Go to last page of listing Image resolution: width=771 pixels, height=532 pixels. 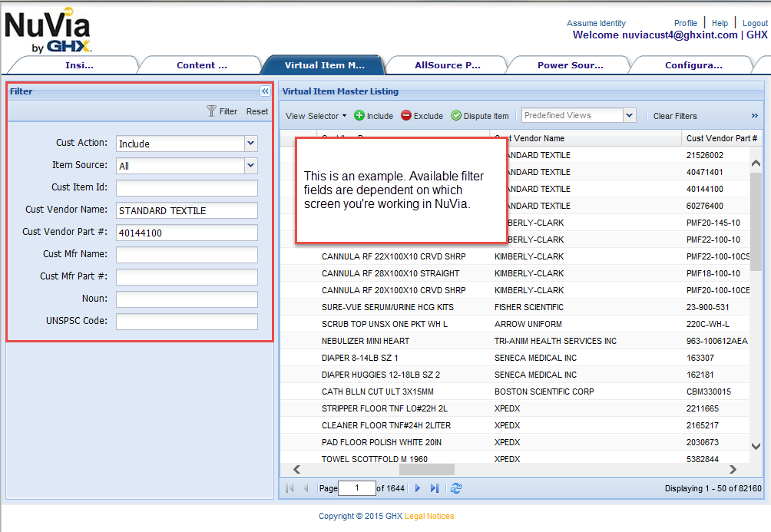coord(435,488)
